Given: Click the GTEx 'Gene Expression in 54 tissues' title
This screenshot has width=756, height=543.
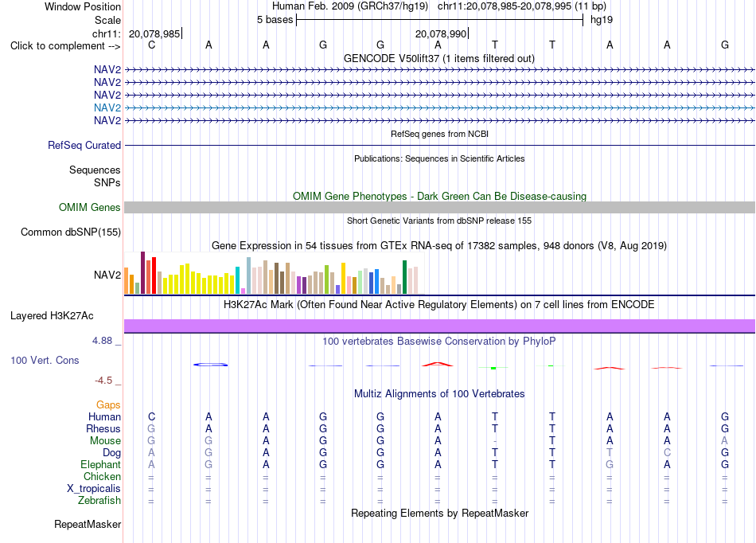Looking at the screenshot, I should coord(439,246).
